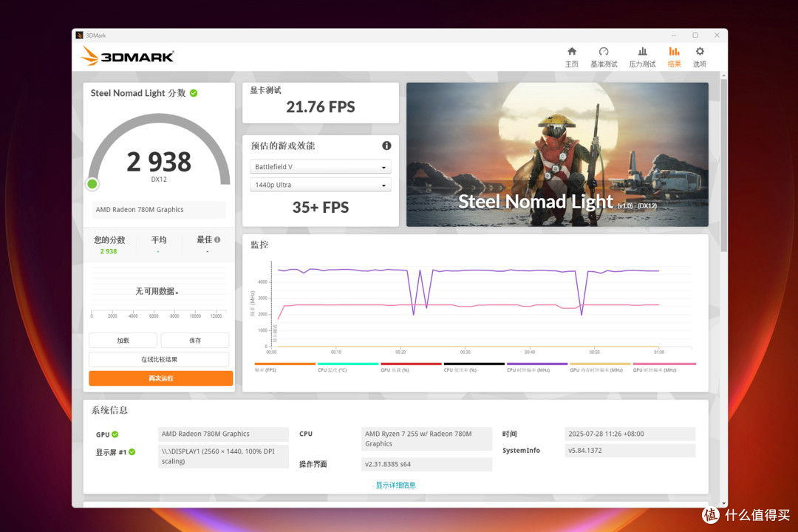Close the 3DMark window
Viewport: 798px width, 532px height.
coord(717,35)
